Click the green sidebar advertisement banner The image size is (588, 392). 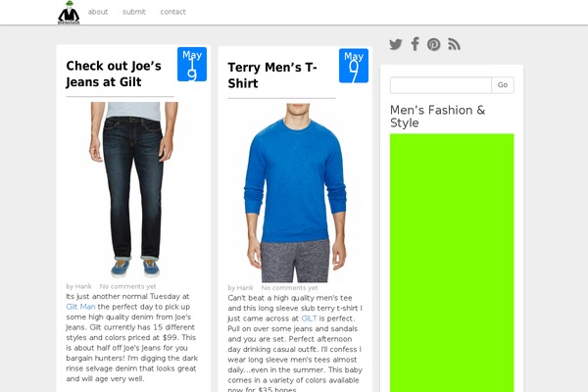[x=452, y=263]
